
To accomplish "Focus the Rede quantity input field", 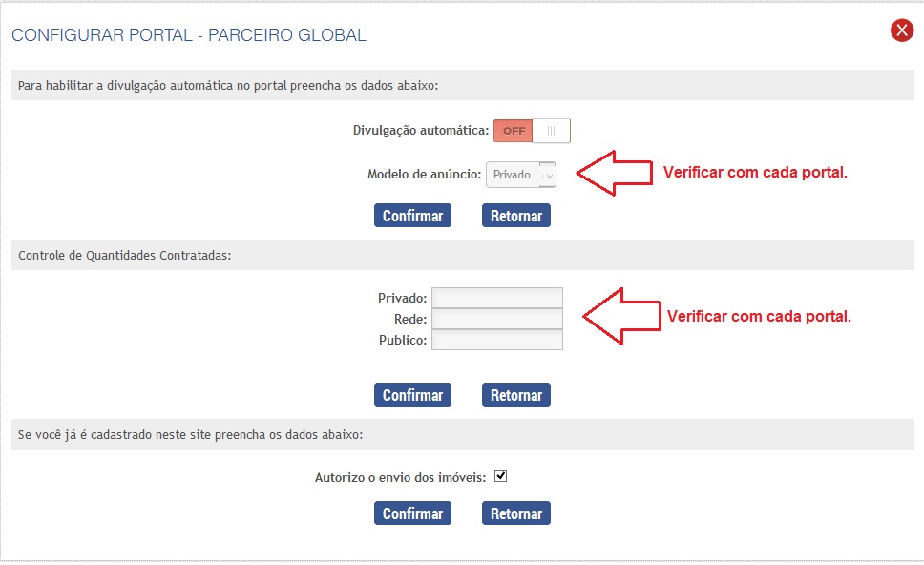I will pyautogui.click(x=496, y=319).
